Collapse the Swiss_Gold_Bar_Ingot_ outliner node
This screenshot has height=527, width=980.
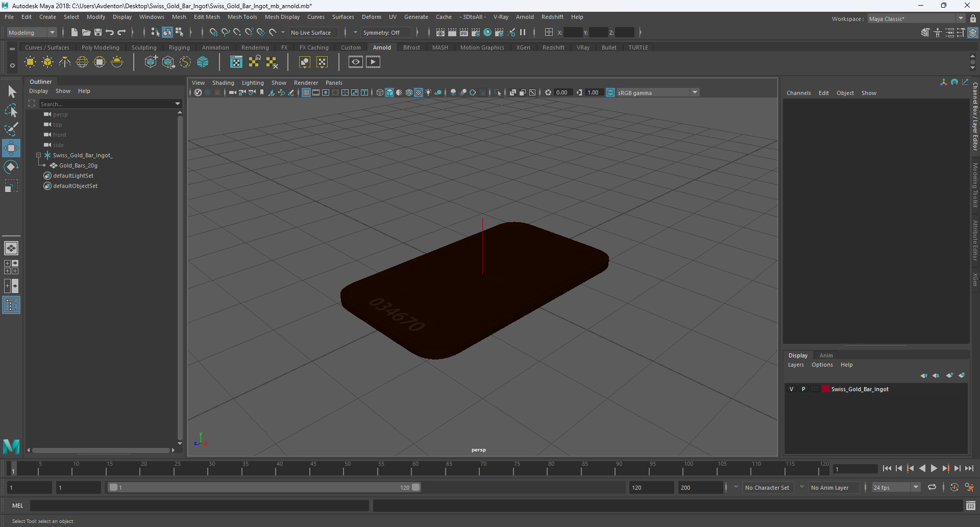click(38, 155)
